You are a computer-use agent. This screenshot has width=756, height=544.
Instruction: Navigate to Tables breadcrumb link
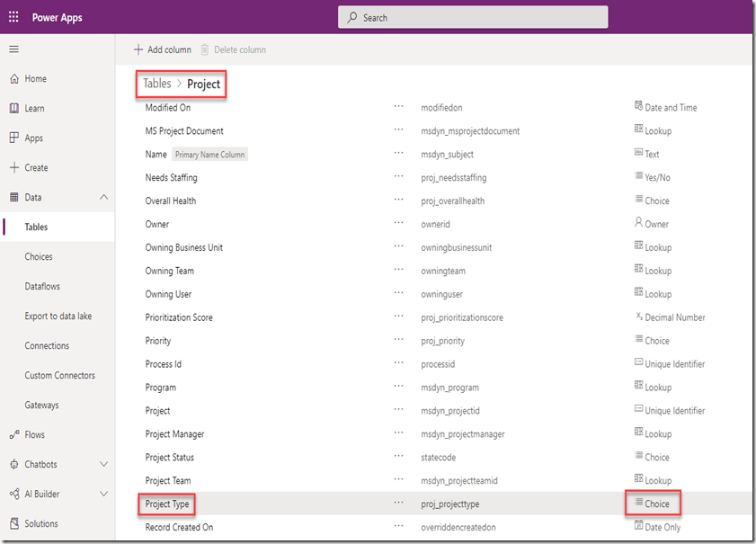[156, 84]
